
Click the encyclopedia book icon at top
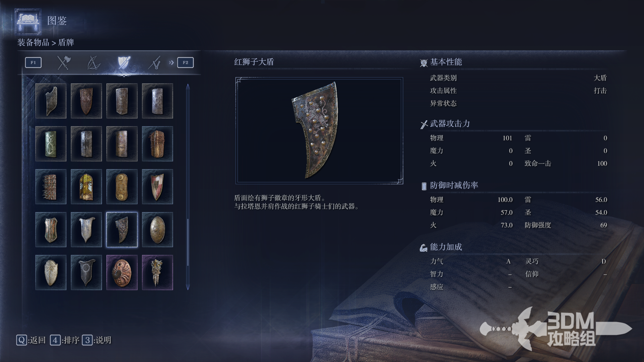[28, 22]
